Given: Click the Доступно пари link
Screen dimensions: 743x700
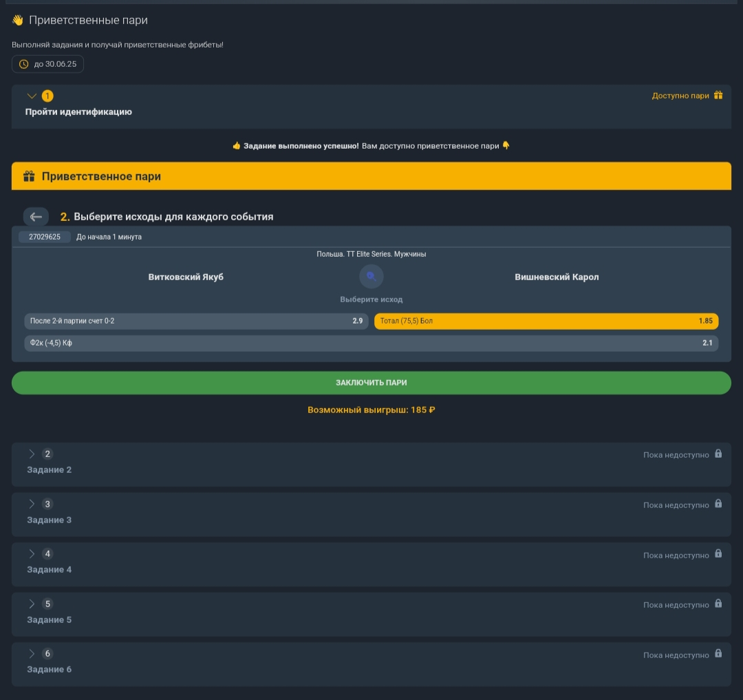Looking at the screenshot, I should click(x=680, y=96).
